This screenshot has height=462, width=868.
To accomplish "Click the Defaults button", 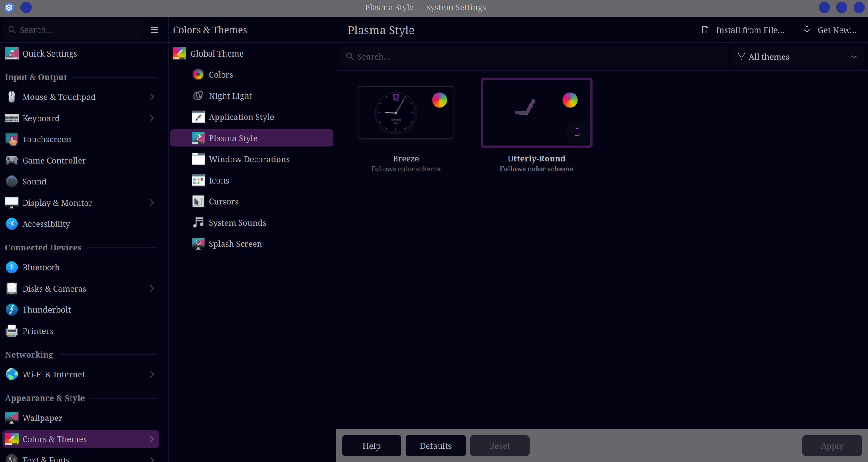I will coord(436,446).
